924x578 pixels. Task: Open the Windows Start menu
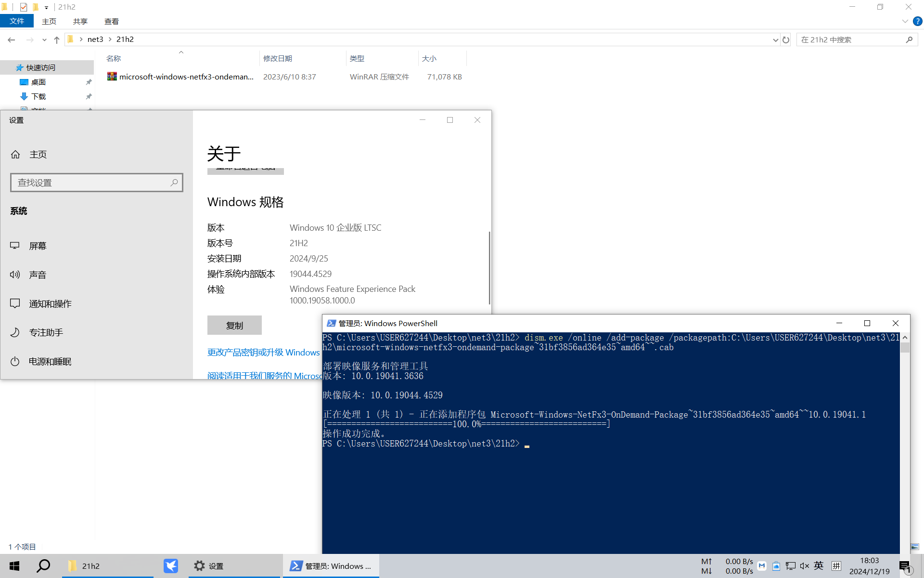tap(14, 566)
